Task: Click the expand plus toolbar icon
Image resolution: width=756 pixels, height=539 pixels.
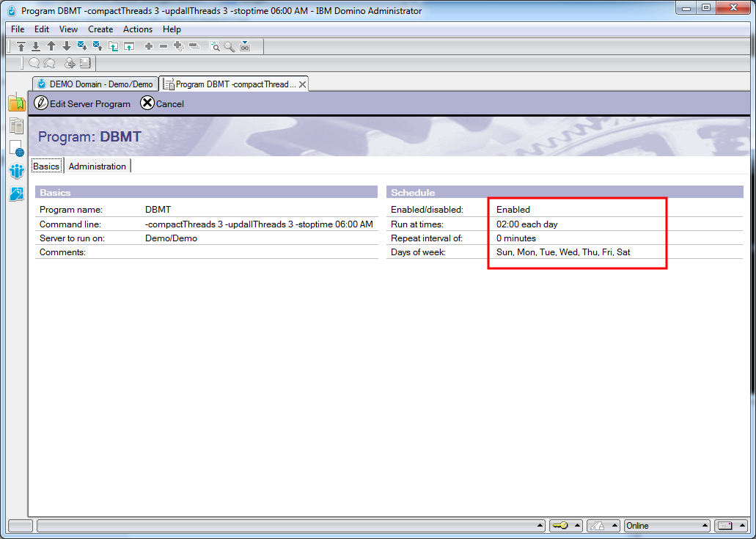Action: (x=149, y=46)
